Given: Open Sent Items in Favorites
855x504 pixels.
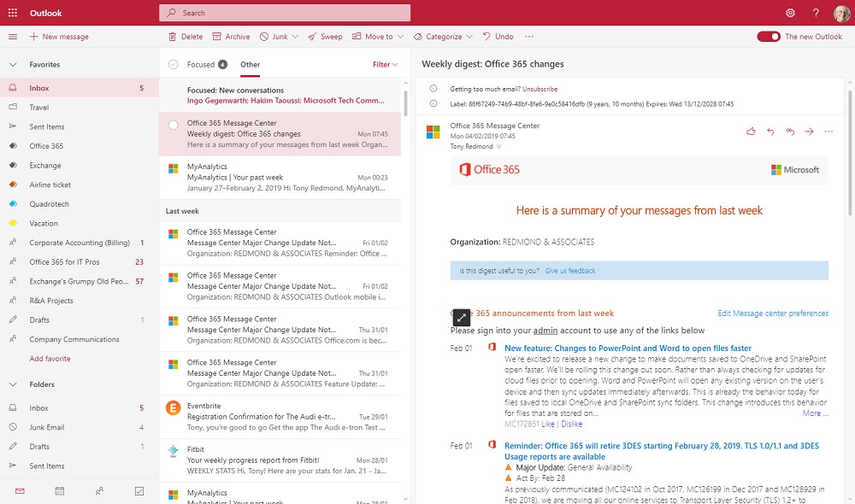Looking at the screenshot, I should [79, 126].
